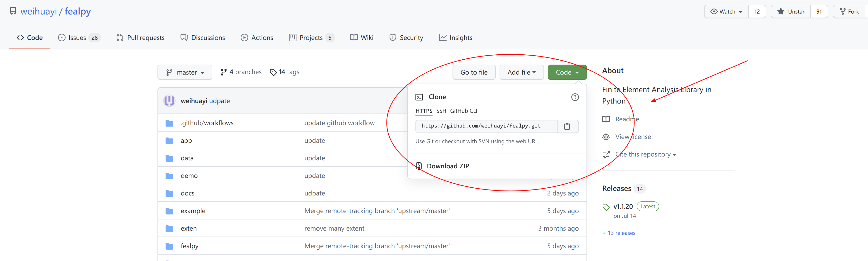
Task: Click the Go to file button
Action: pyautogui.click(x=474, y=72)
